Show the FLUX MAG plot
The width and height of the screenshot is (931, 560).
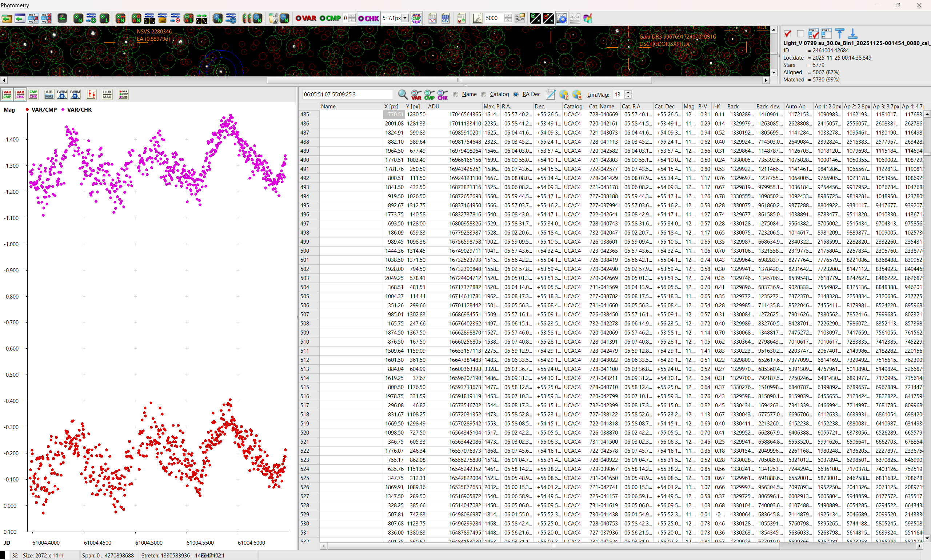click(x=107, y=94)
